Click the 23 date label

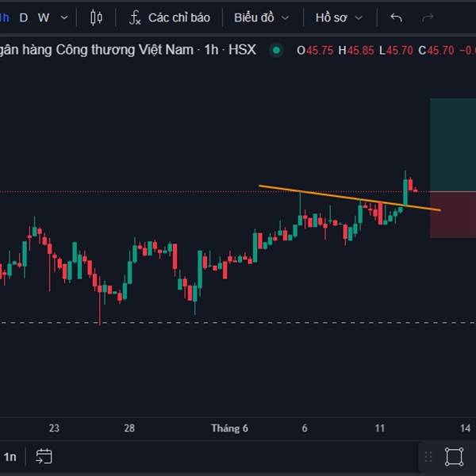[54, 428]
